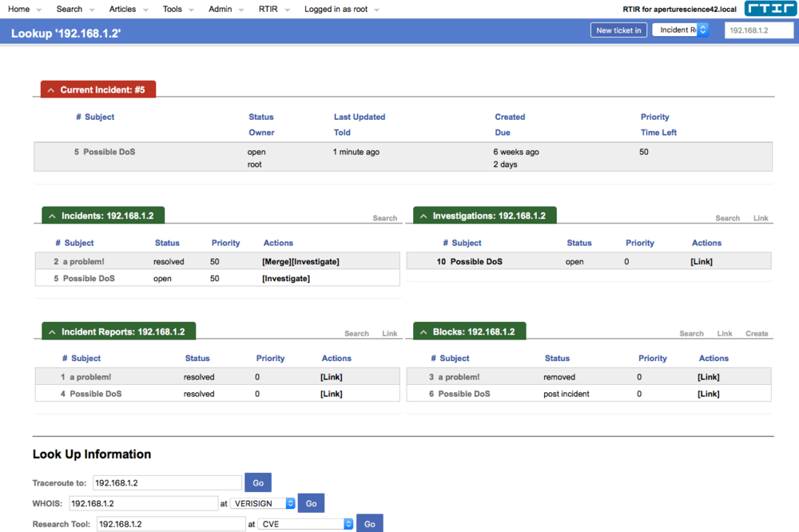Click the top-right 192.168.1.2 search field
This screenshot has height=532, width=799.
[759, 30]
